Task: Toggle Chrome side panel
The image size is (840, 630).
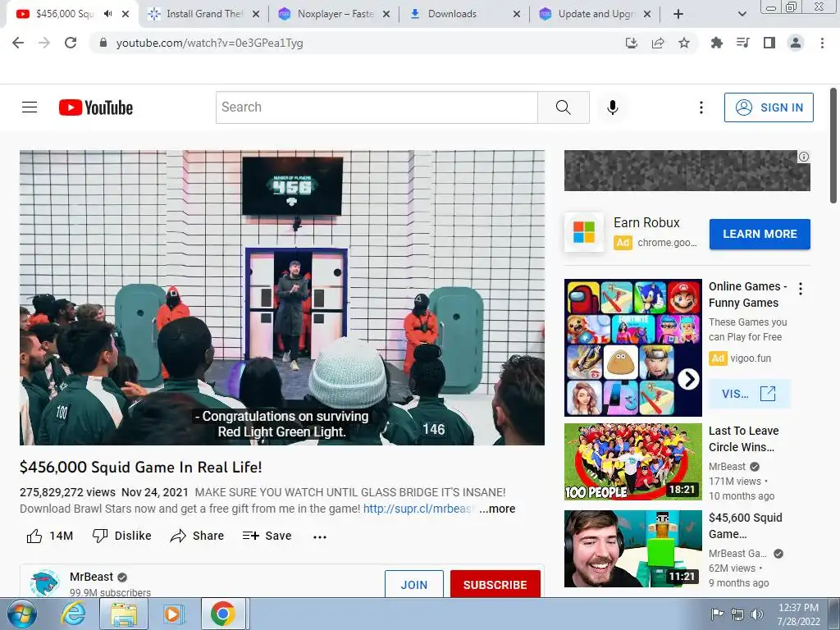Action: 769,43
